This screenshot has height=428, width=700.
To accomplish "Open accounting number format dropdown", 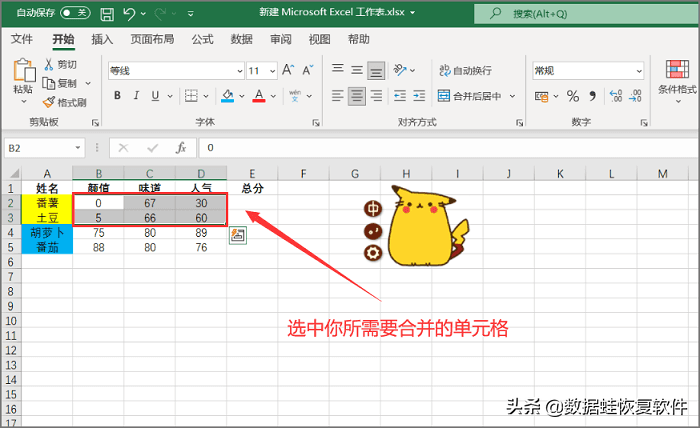I will click(x=556, y=96).
